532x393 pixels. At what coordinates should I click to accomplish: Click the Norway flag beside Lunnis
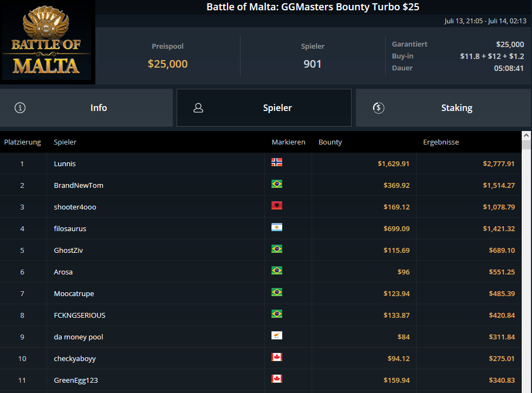pos(277,162)
